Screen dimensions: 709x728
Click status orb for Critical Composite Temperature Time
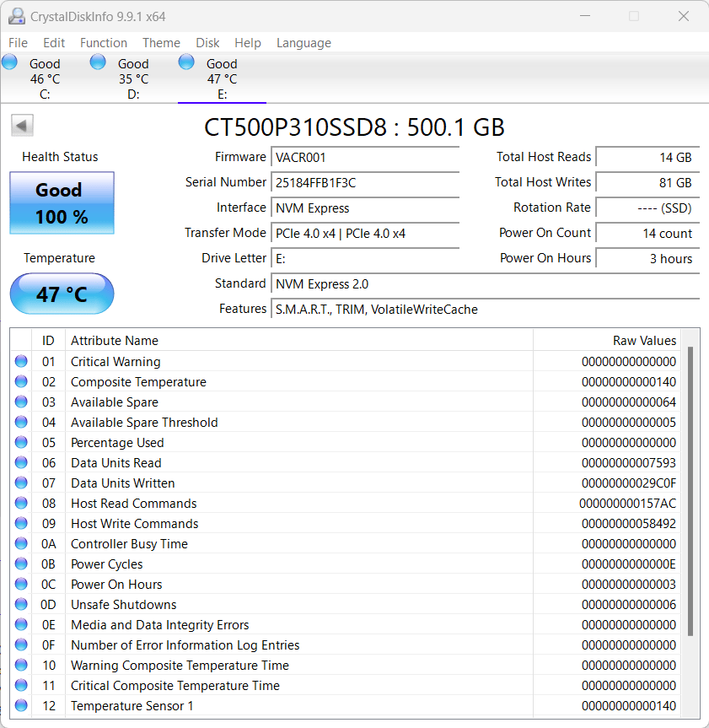(x=21, y=685)
